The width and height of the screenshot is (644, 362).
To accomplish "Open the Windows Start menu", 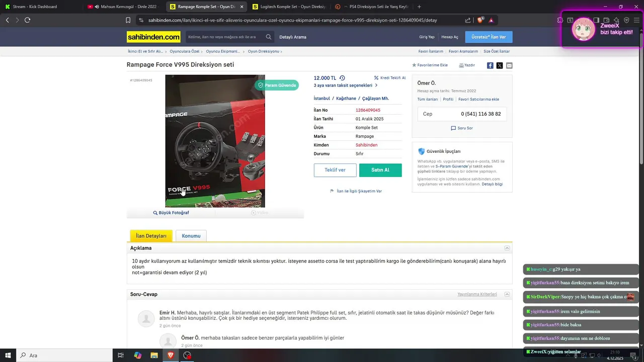I will [8, 355].
